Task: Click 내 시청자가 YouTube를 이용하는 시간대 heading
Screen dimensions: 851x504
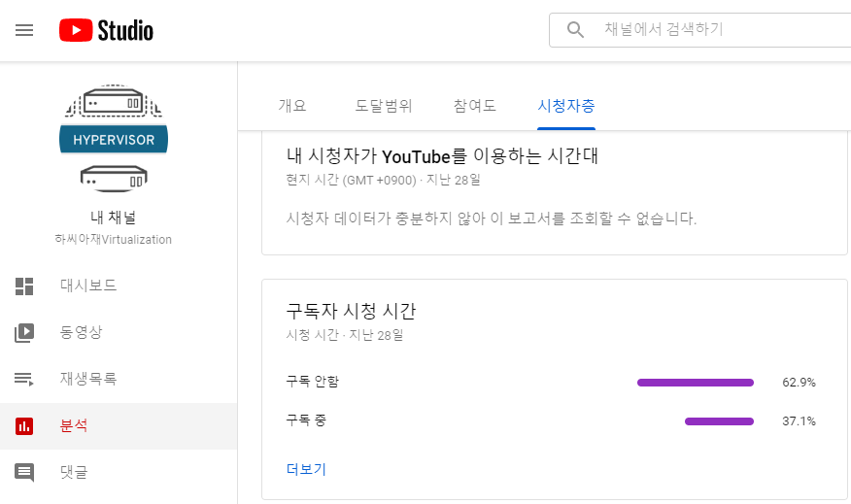Action: click(442, 156)
